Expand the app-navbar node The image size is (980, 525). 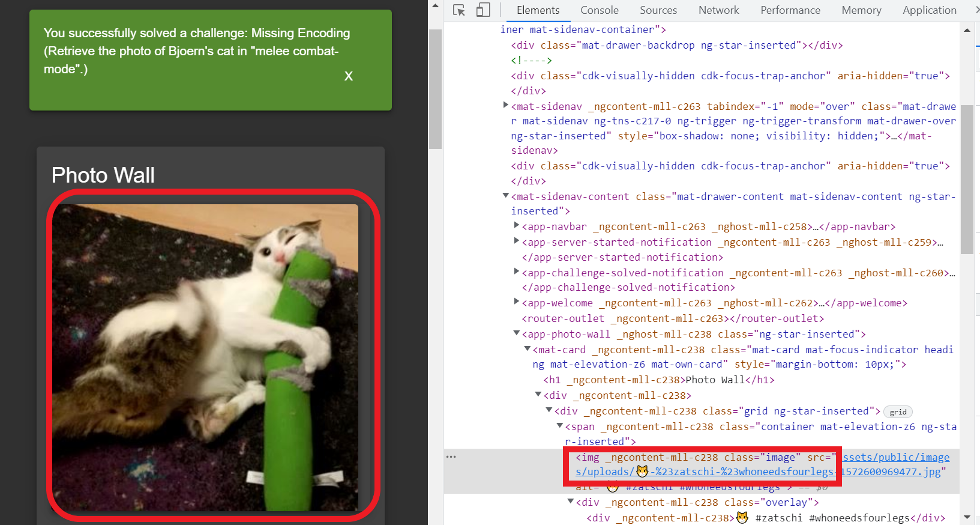point(516,225)
